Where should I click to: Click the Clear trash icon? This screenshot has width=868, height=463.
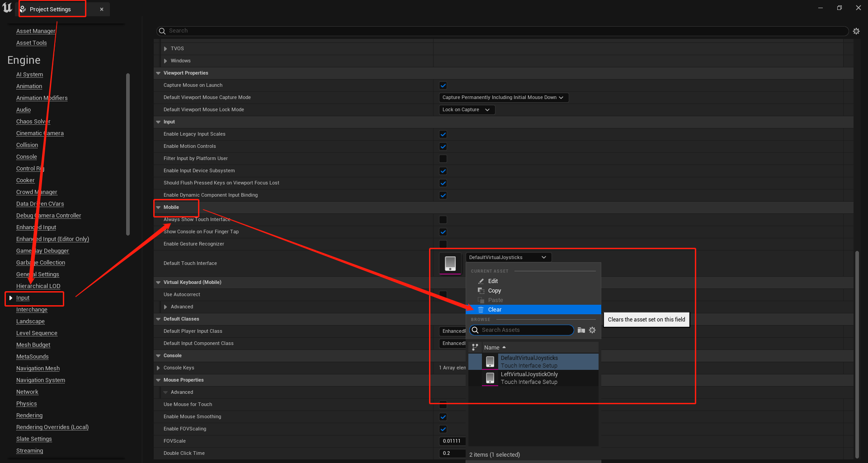(x=481, y=310)
